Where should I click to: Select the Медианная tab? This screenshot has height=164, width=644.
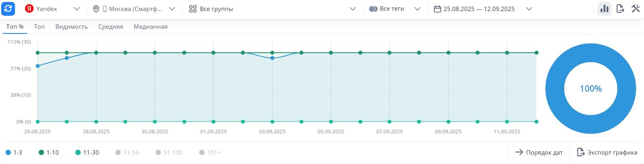tap(151, 27)
